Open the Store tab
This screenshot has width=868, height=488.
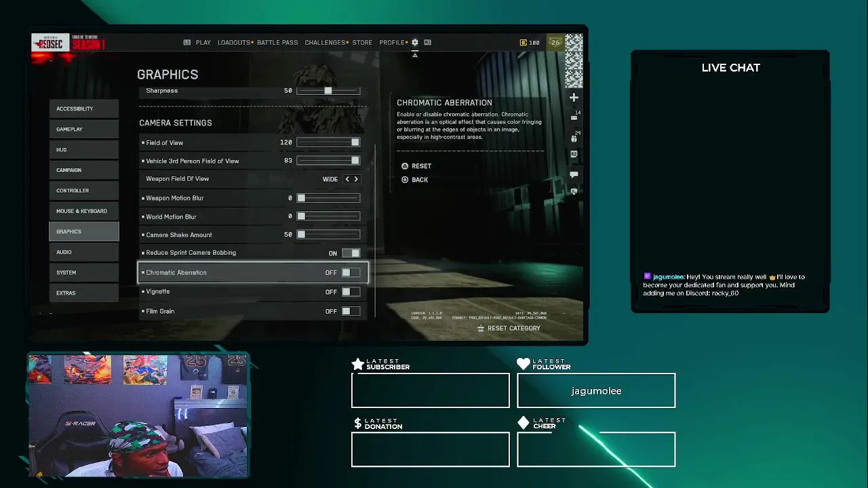coord(362,43)
